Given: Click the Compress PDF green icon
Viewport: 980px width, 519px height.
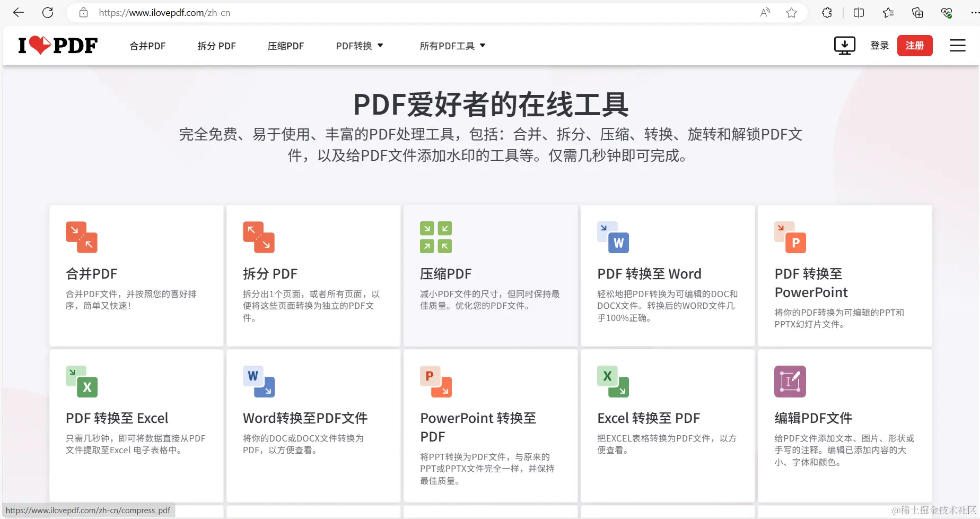Looking at the screenshot, I should (436, 237).
